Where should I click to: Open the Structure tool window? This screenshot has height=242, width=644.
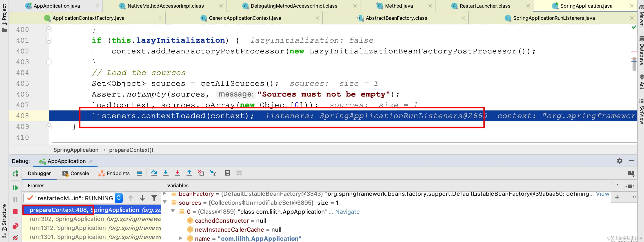point(4,221)
